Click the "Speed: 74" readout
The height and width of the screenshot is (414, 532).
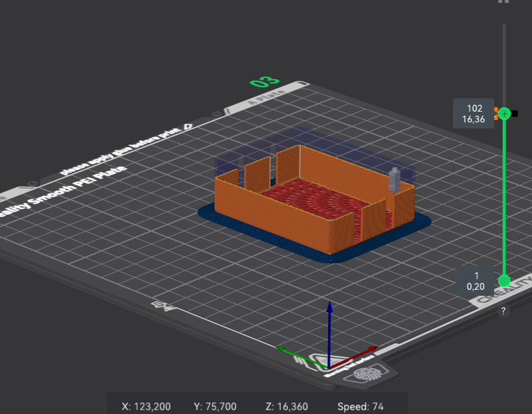point(360,406)
